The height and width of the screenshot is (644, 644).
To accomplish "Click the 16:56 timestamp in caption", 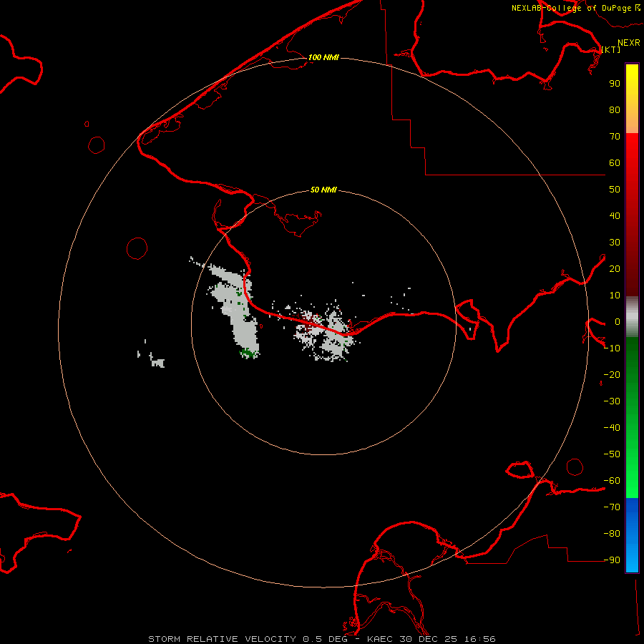I will tap(479, 639).
